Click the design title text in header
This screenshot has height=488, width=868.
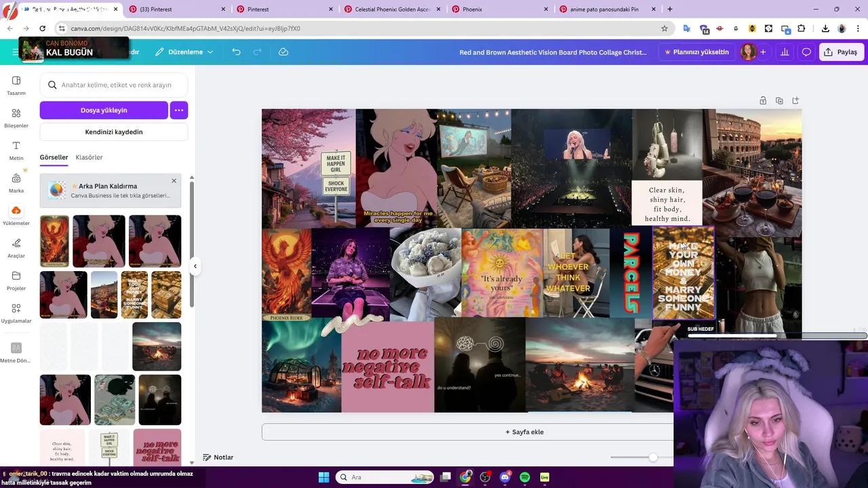[x=553, y=52]
